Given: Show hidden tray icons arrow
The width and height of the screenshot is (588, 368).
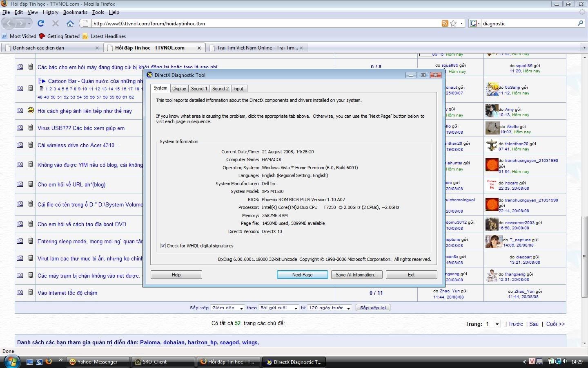Looking at the screenshot, I should 524,361.
